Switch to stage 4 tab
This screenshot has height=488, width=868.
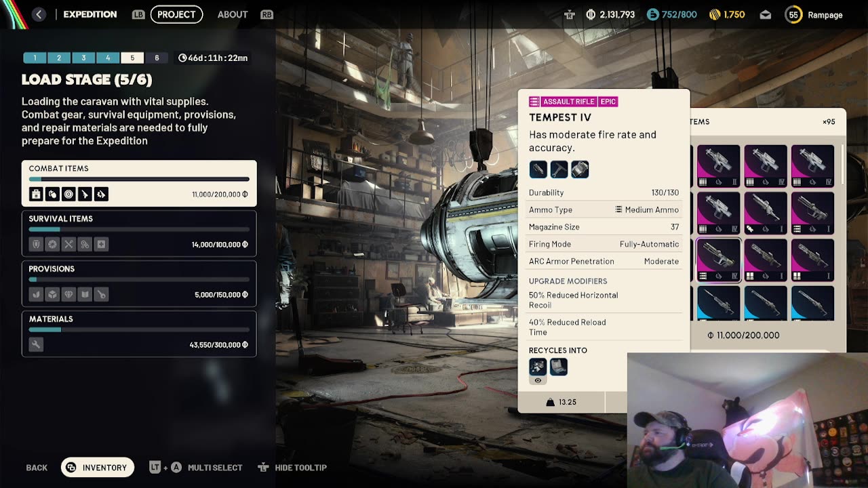pyautogui.click(x=108, y=58)
